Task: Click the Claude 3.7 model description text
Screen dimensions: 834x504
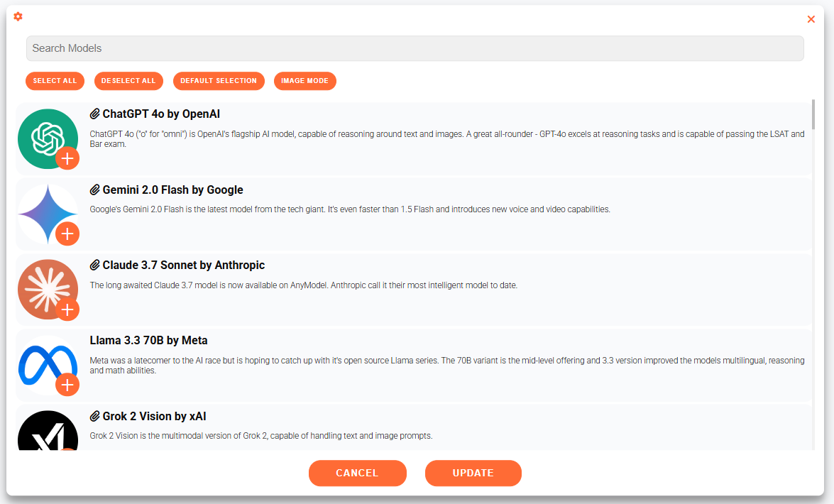Action: click(303, 285)
